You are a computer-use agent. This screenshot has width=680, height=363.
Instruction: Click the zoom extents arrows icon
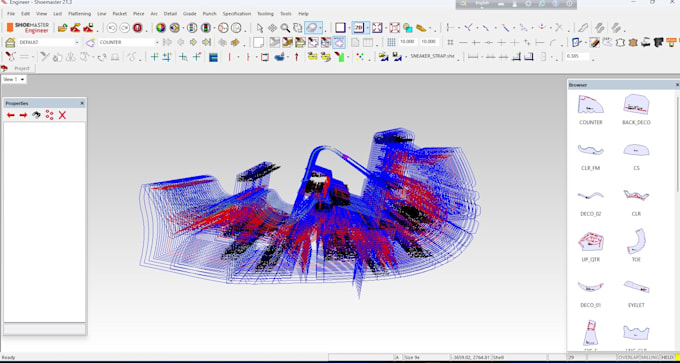(377, 28)
